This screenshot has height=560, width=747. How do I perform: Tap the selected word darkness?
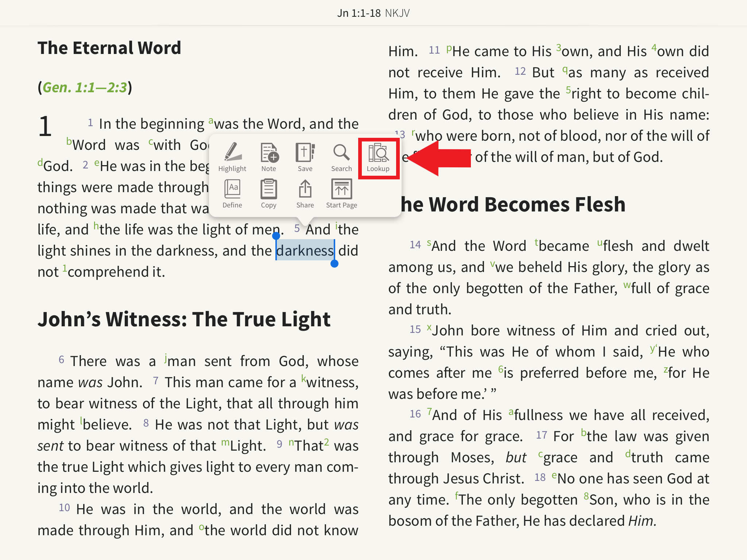point(305,250)
